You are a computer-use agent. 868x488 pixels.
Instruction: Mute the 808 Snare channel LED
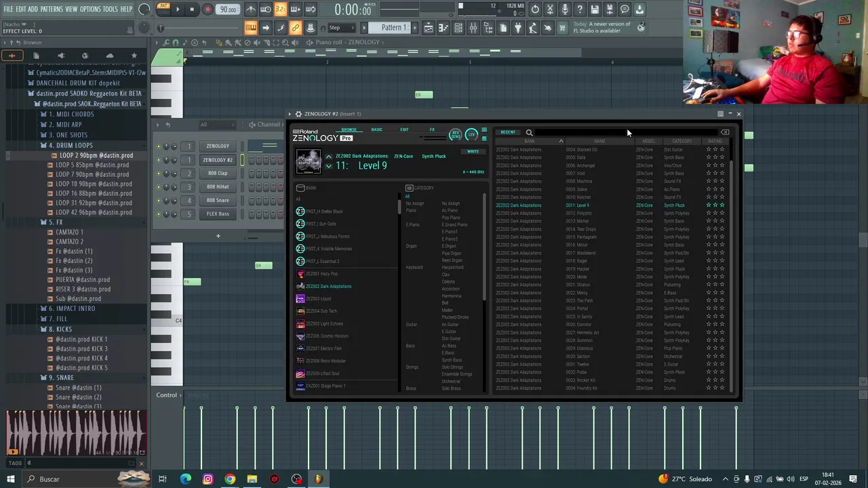[159, 200]
